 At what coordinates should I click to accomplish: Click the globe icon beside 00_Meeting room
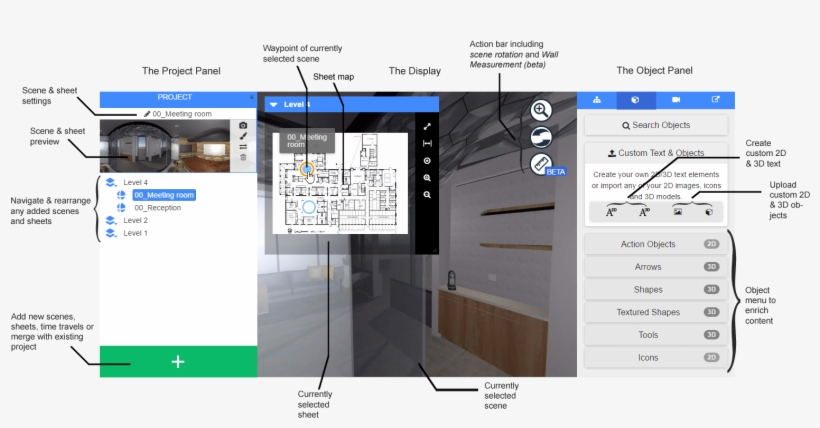click(121, 195)
